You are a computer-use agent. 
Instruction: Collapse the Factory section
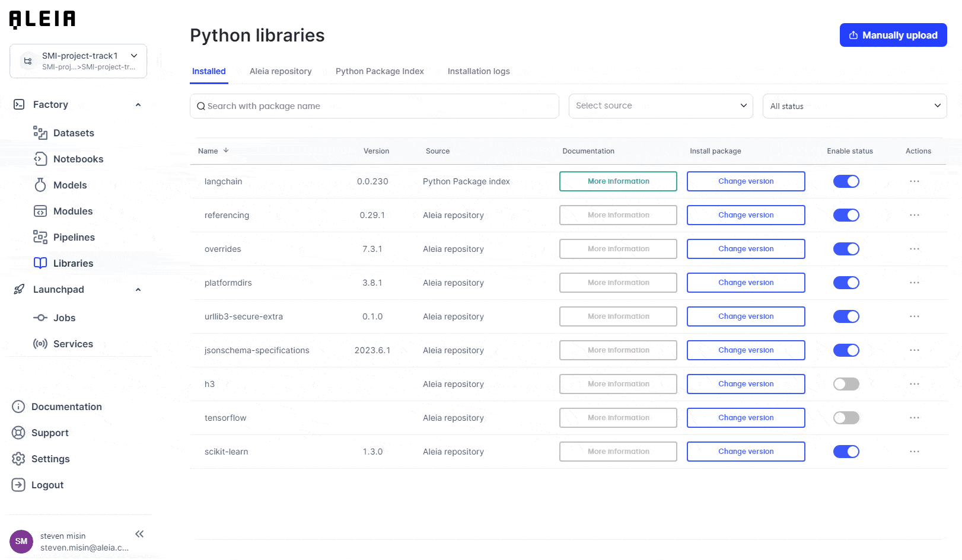pyautogui.click(x=138, y=105)
